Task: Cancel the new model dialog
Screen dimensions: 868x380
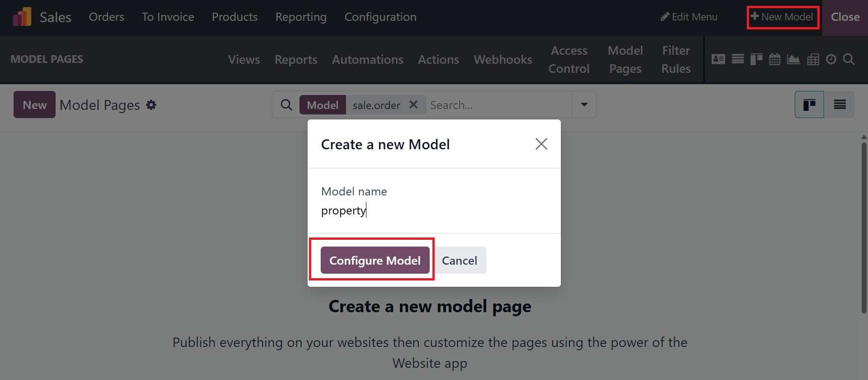Action: tap(459, 260)
